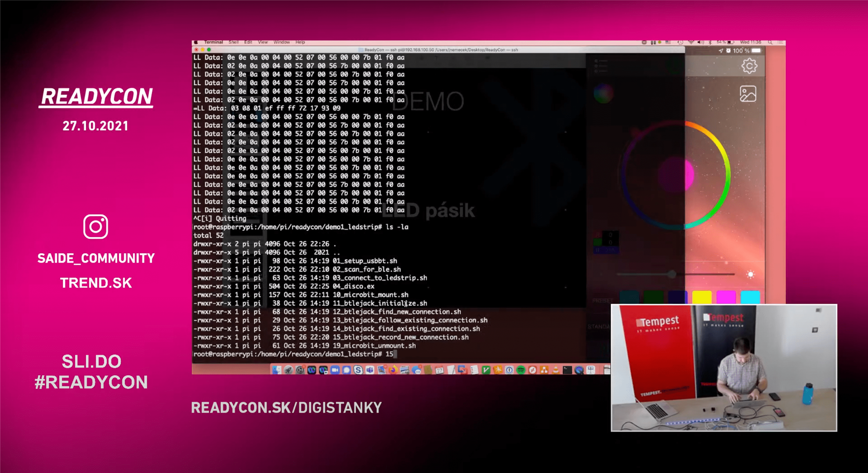
Task: Open the Shell menu
Action: click(234, 42)
